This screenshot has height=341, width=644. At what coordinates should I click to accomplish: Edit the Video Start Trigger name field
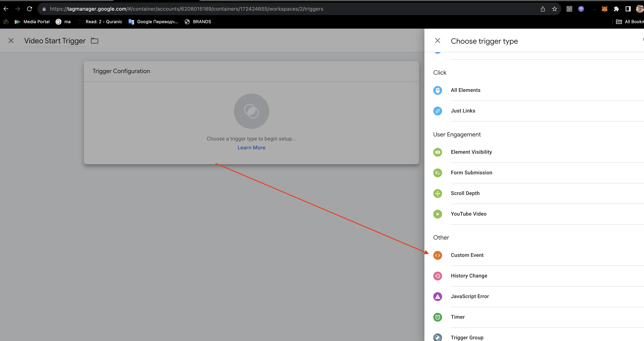pos(55,41)
